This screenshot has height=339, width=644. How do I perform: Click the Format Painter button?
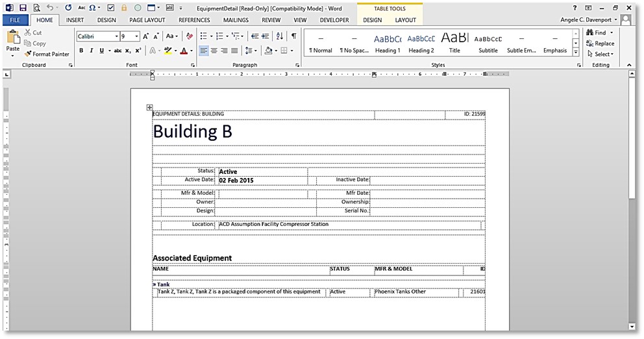(x=46, y=54)
